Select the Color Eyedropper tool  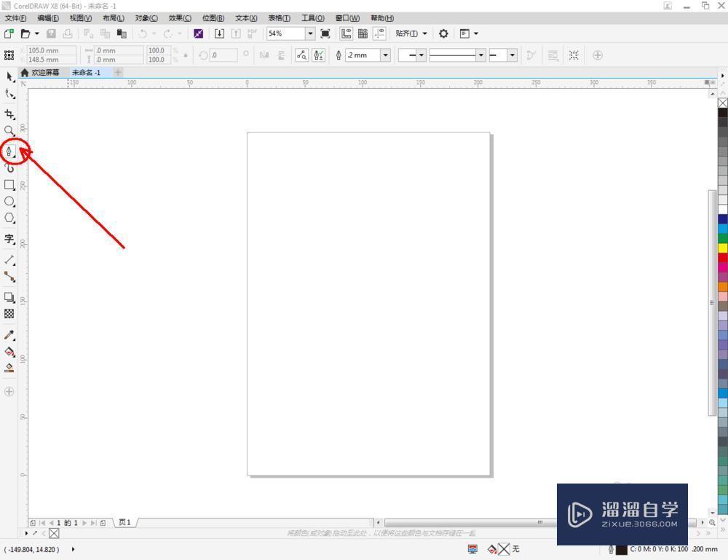(9, 336)
